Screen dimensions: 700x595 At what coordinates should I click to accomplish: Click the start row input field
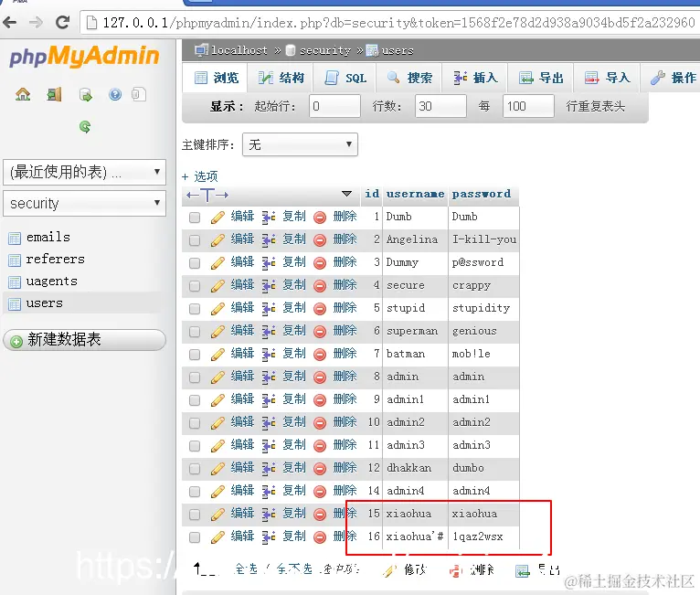334,106
